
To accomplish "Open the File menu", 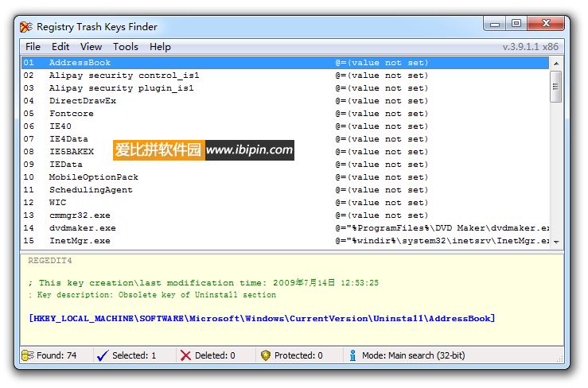I will 33,47.
